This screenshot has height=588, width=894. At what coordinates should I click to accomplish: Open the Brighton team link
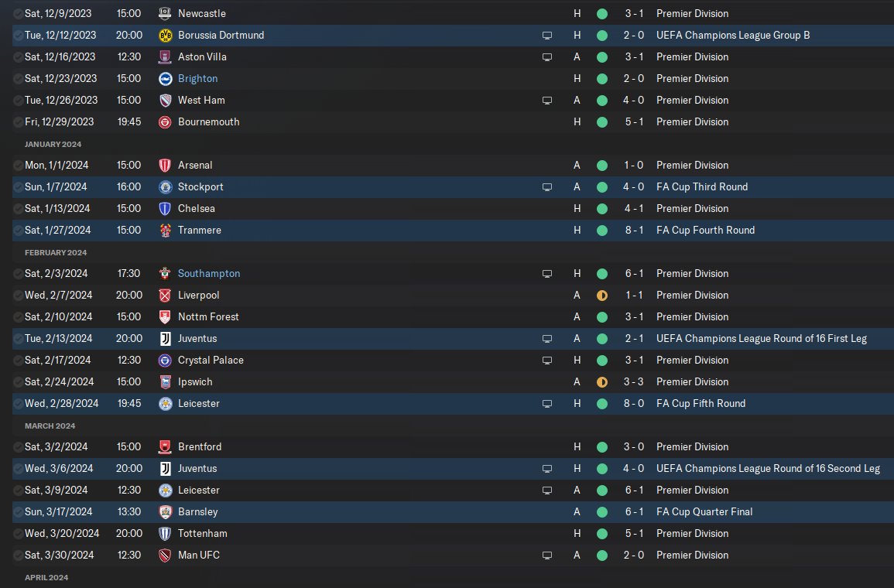click(197, 78)
